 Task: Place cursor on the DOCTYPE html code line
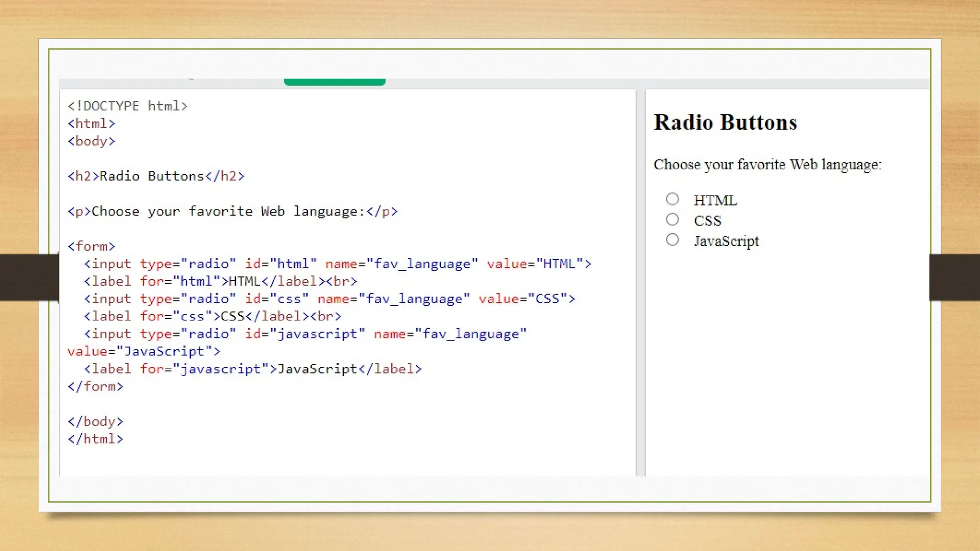tap(127, 106)
